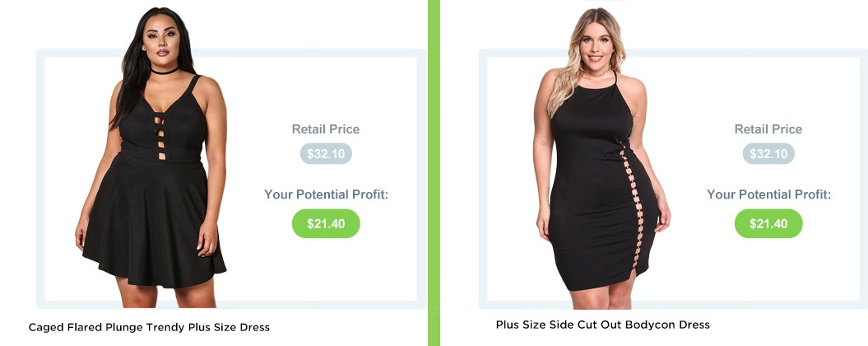Viewport: 868px width, 346px height.
Task: Click the blonde model's face on the right
Action: click(596, 43)
